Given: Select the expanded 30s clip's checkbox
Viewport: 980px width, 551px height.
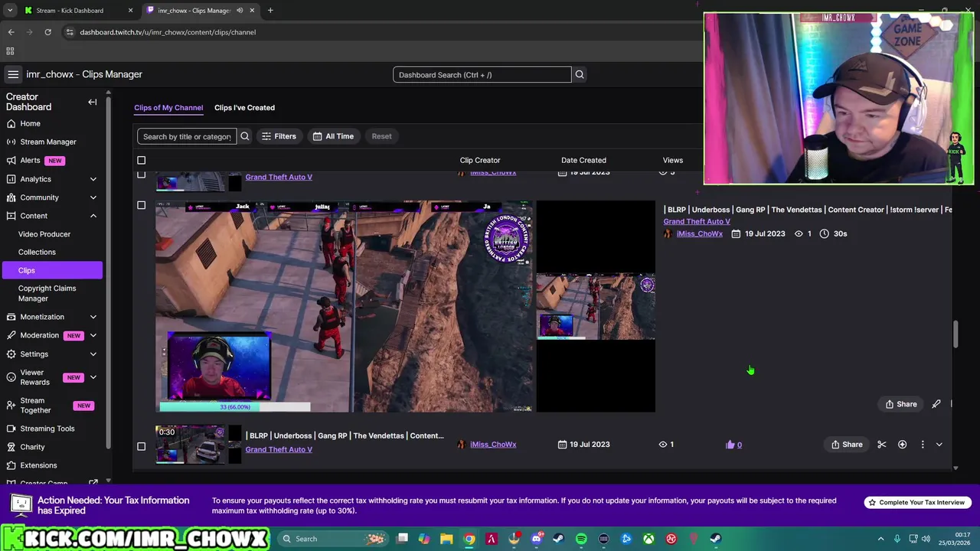Looking at the screenshot, I should [141, 205].
